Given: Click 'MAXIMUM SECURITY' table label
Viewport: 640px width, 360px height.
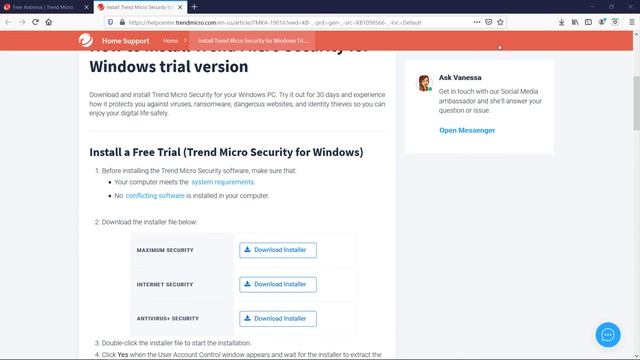Looking at the screenshot, I should [165, 250].
